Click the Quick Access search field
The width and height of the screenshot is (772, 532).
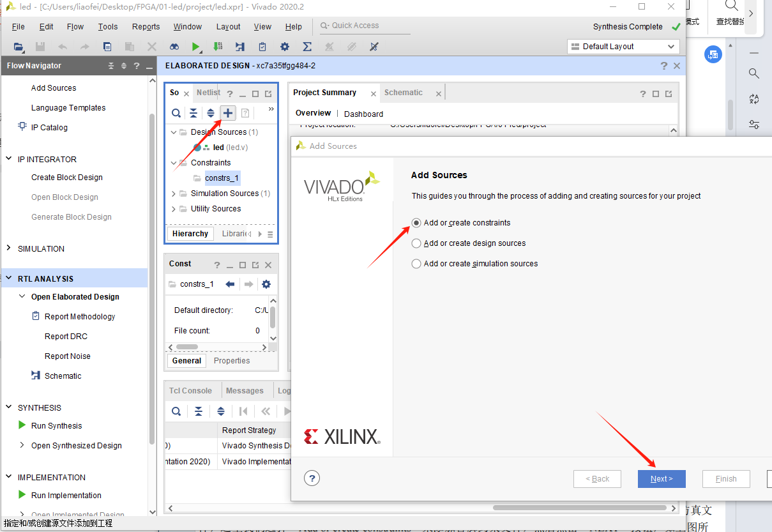tap(365, 26)
